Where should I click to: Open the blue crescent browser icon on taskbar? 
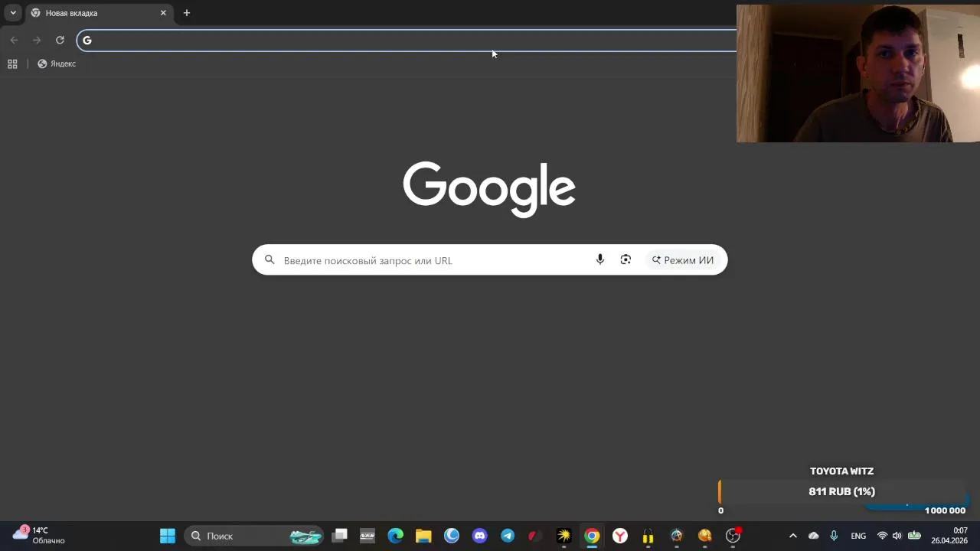pos(452,536)
